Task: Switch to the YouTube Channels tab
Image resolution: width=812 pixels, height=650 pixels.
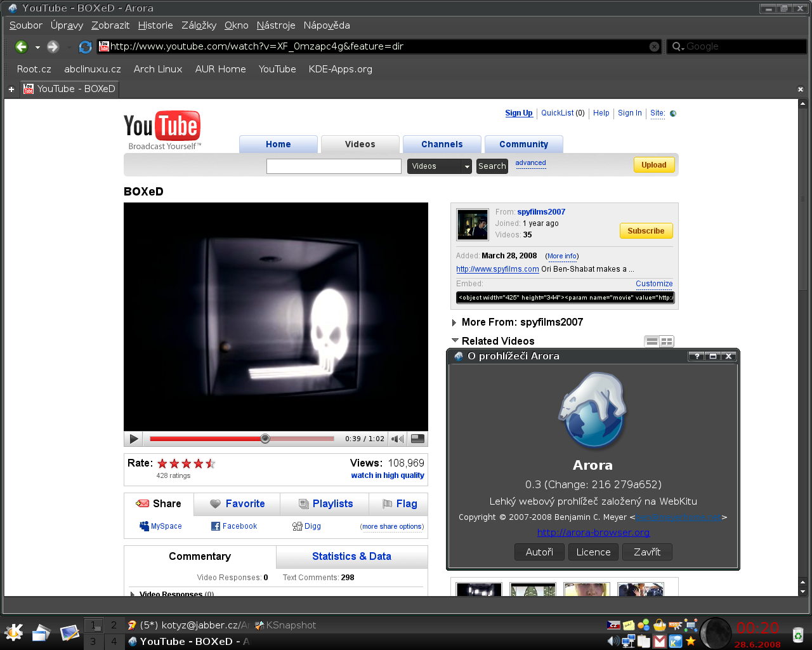Action: point(442,144)
